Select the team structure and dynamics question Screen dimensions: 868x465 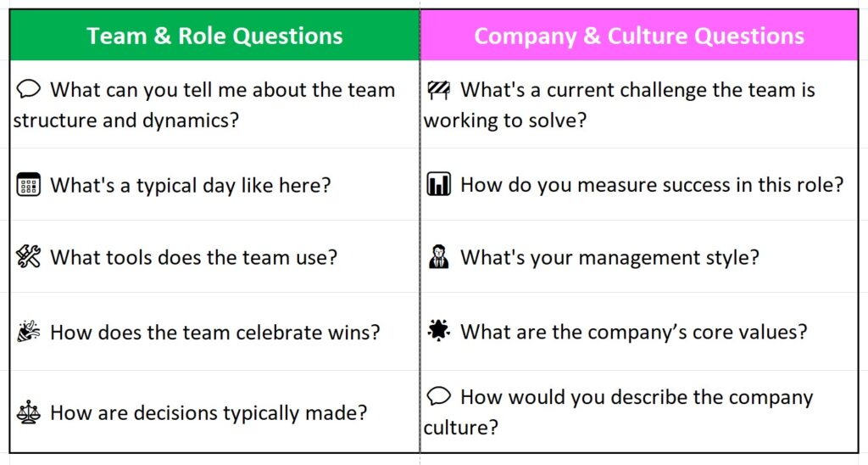pyautogui.click(x=203, y=104)
